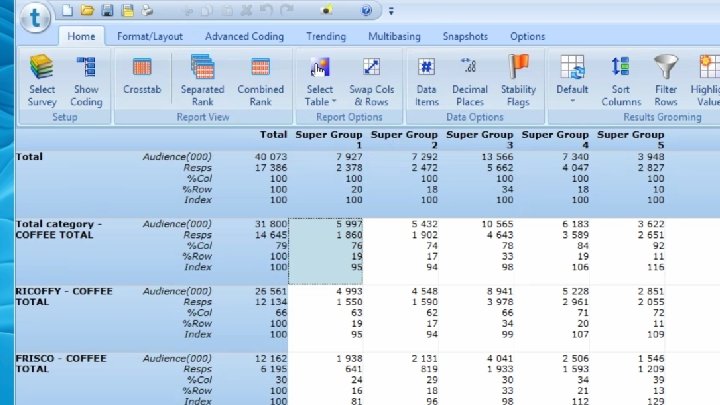720x405 pixels.
Task: Click Total category - COFFEE TOTAL row label
Action: (58, 229)
